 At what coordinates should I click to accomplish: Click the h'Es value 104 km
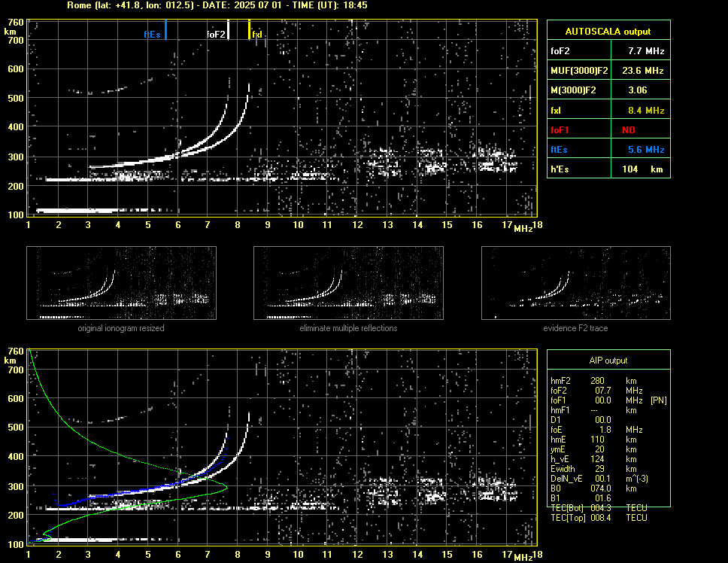point(642,169)
